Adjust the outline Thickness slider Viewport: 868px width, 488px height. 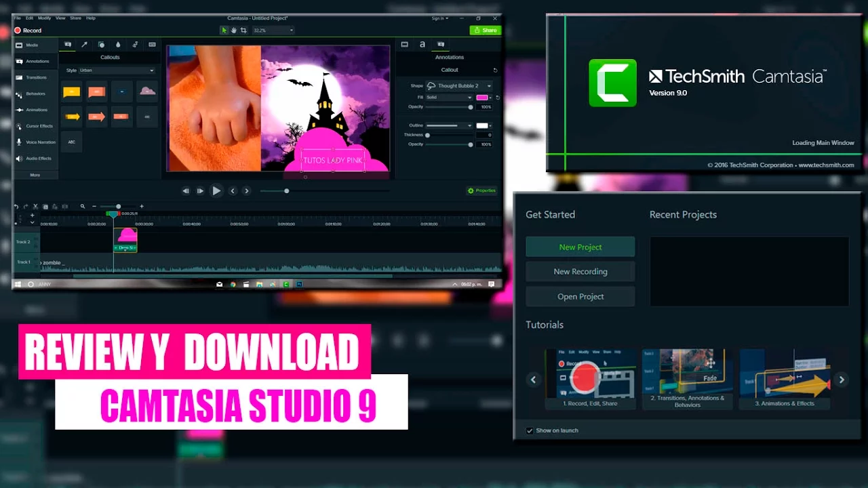tap(449, 135)
